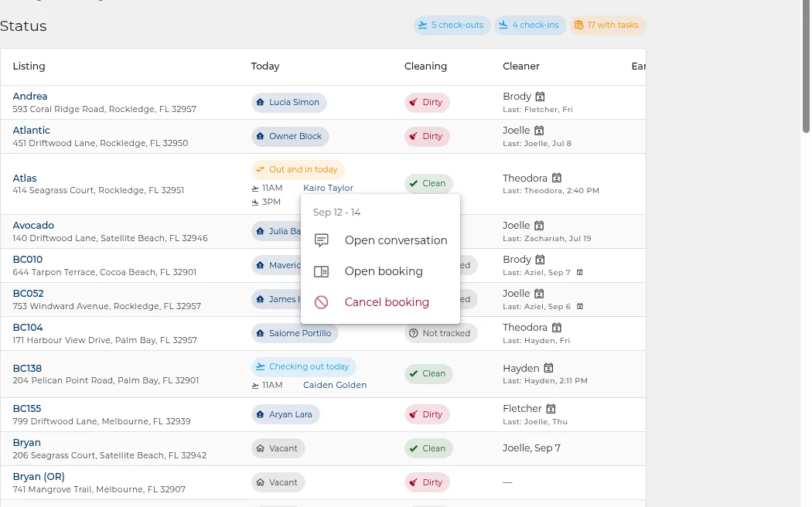Click Kairo Taylor guest name
This screenshot has width=812, height=507.
pos(329,188)
